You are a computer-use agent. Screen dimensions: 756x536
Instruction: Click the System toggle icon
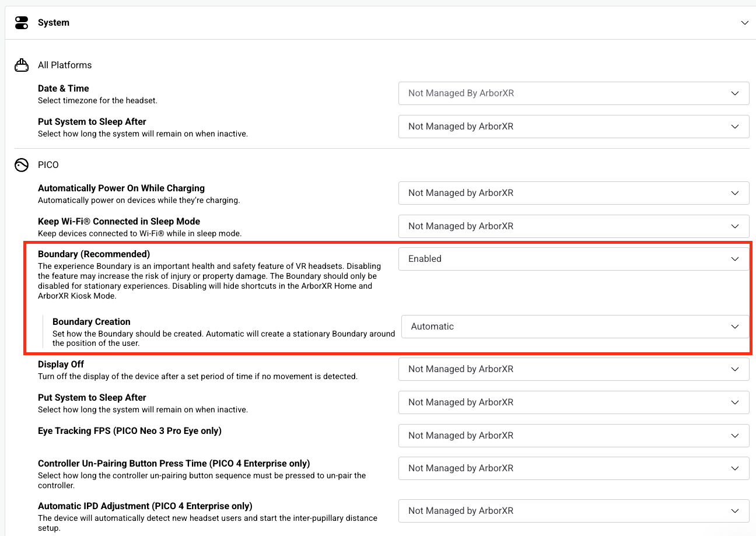[22, 23]
